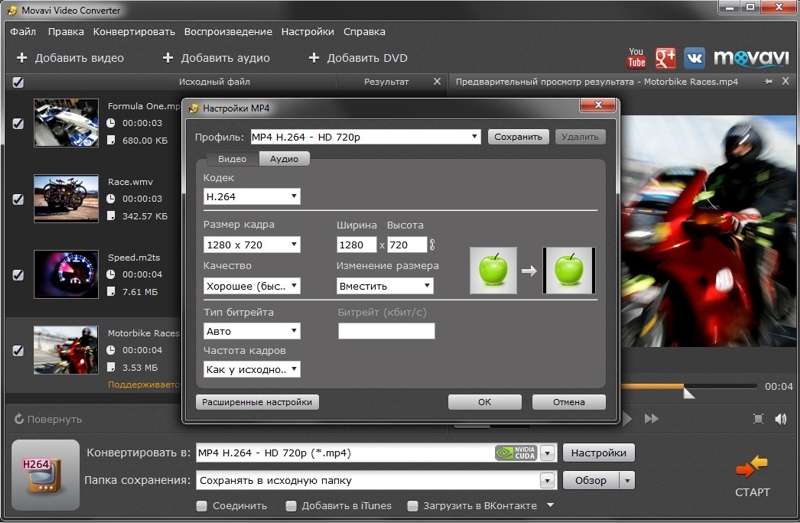Screen dimensions: 800x523
Task: Switch to the Аудио tab
Action: (x=284, y=159)
